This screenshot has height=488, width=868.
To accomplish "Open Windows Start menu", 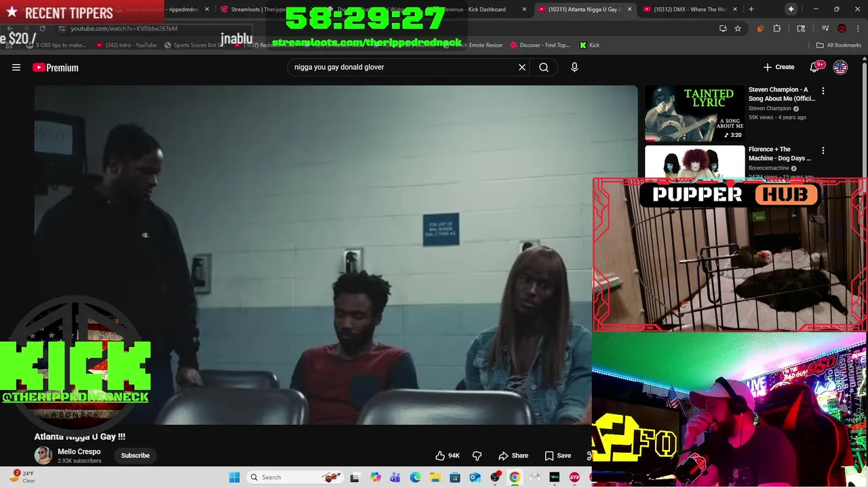I will pos(235,477).
